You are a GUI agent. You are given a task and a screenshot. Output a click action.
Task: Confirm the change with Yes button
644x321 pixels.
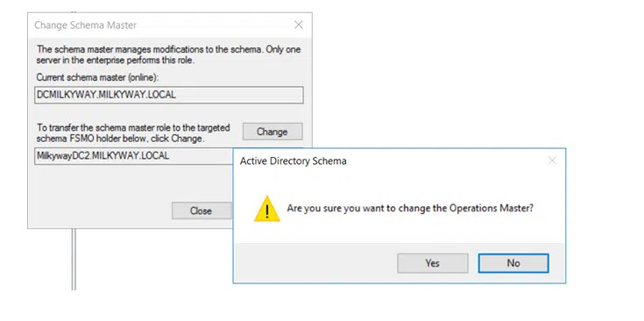pyautogui.click(x=433, y=263)
